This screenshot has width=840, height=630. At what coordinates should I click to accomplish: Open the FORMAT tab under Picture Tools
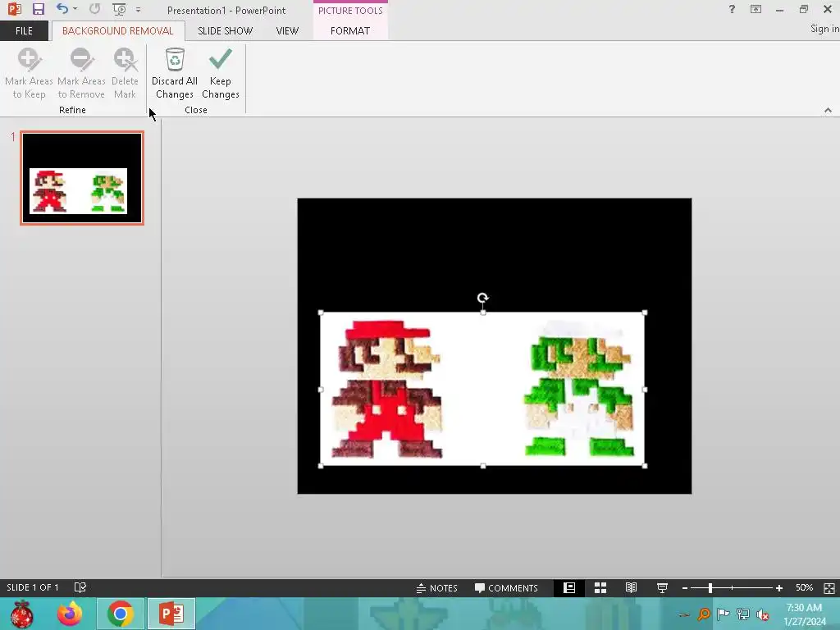coord(349,31)
